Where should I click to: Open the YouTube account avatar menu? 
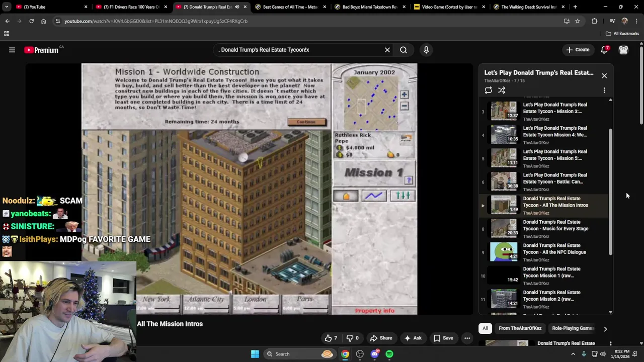pyautogui.click(x=623, y=50)
